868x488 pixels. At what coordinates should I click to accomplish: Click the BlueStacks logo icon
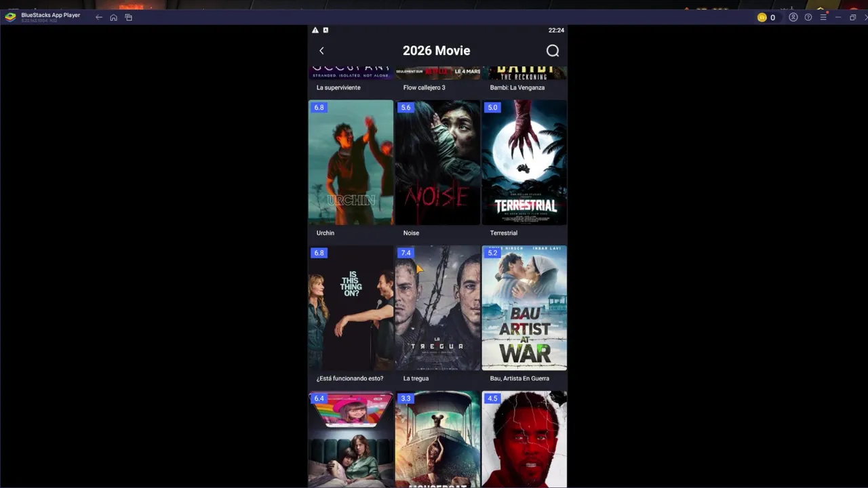click(10, 17)
